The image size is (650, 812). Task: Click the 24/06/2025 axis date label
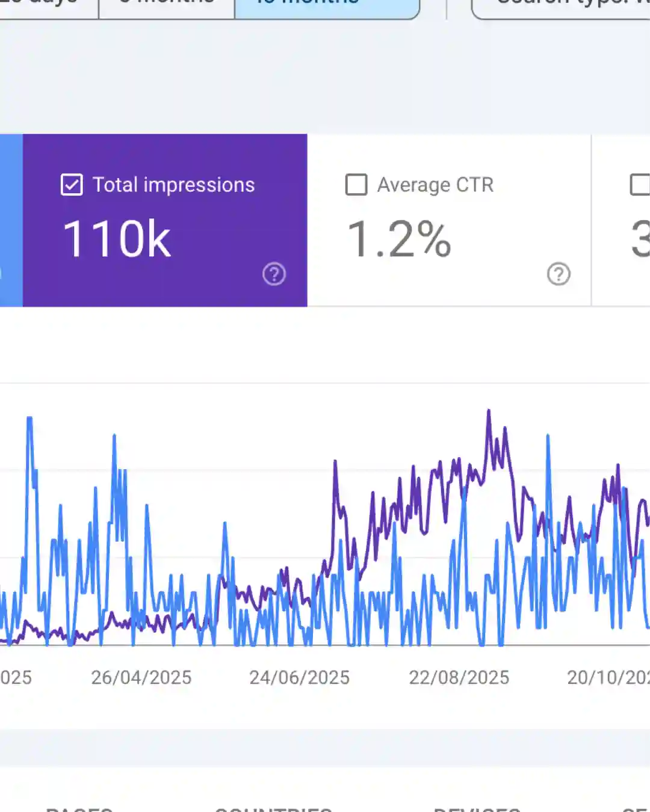pos(300,678)
